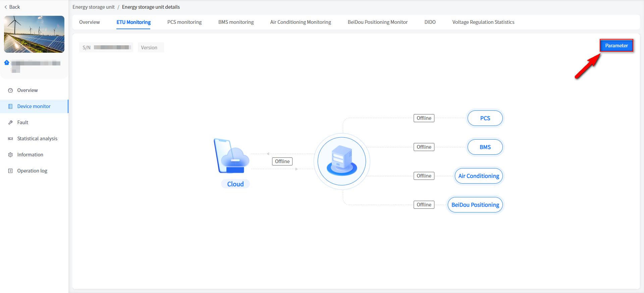This screenshot has height=293, width=644.
Task: Open the Parameter button
Action: point(616,46)
